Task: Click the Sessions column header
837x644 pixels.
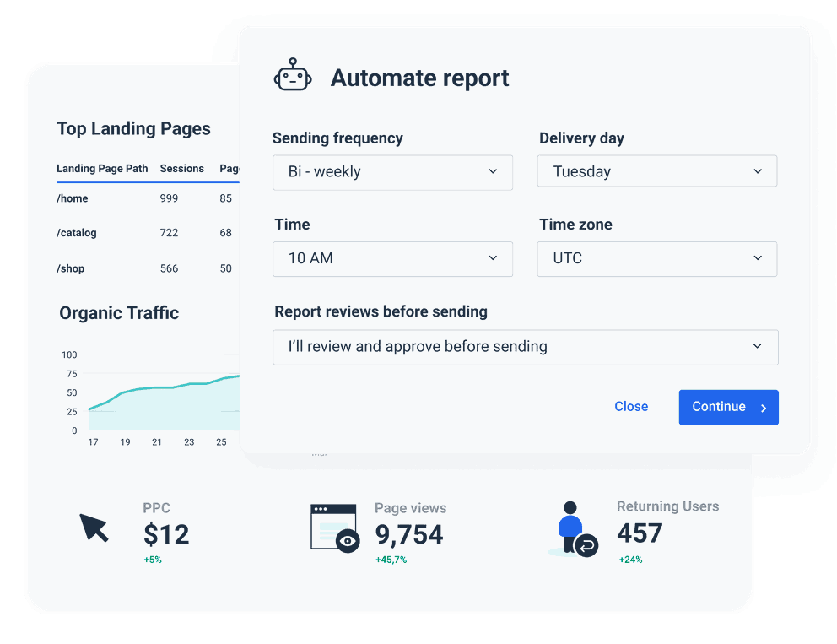Action: pyautogui.click(x=181, y=169)
